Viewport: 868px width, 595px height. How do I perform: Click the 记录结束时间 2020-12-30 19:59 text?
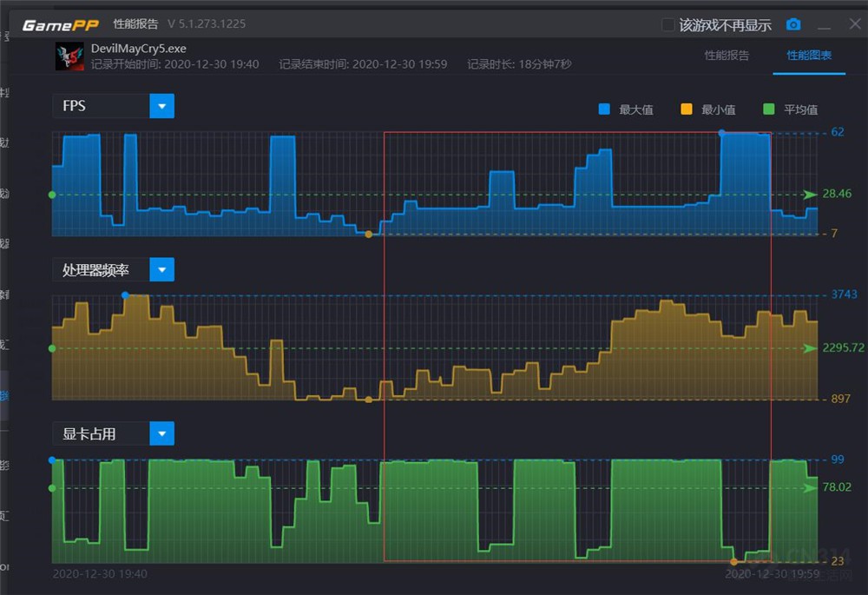coord(363,64)
